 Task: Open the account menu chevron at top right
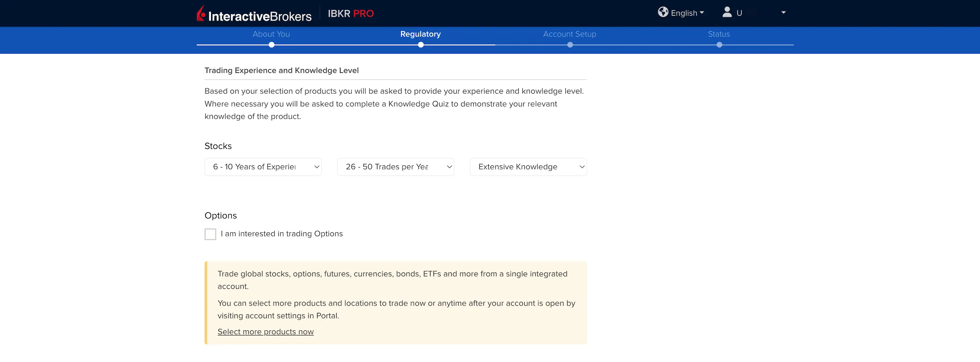pos(783,12)
